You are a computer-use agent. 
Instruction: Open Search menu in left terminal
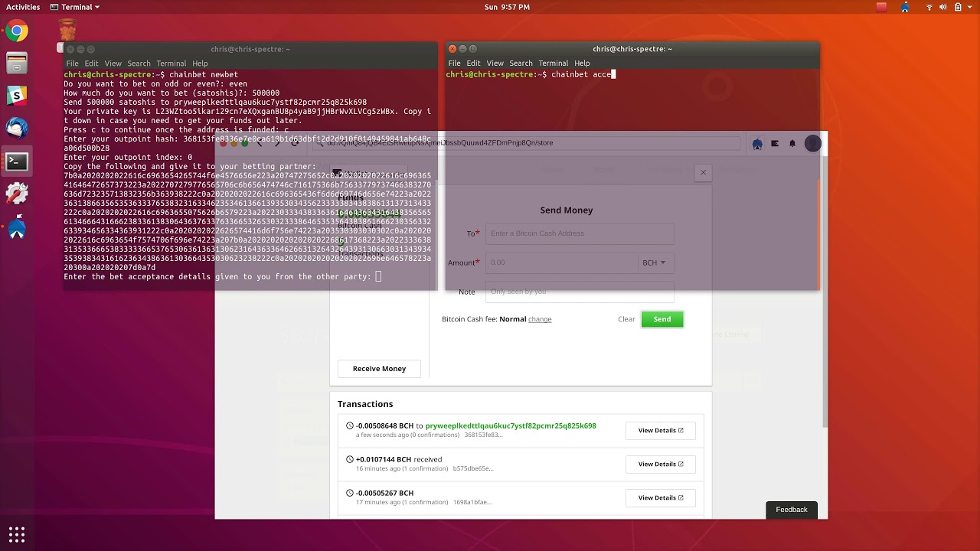click(x=139, y=64)
